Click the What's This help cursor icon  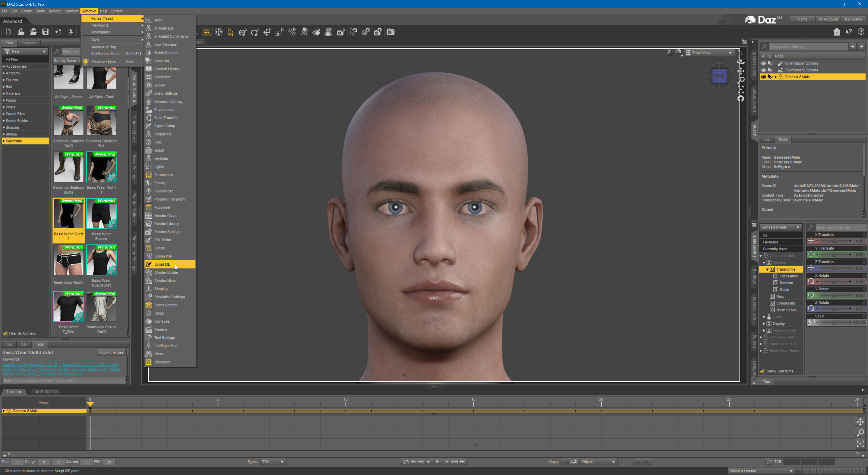[849, 32]
